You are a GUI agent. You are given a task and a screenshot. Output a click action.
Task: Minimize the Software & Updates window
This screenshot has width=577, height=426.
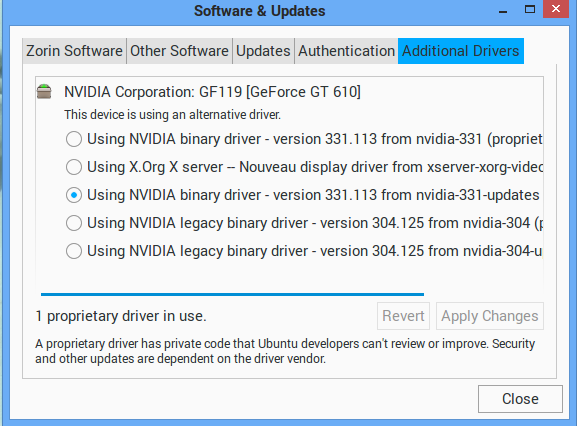click(x=503, y=11)
